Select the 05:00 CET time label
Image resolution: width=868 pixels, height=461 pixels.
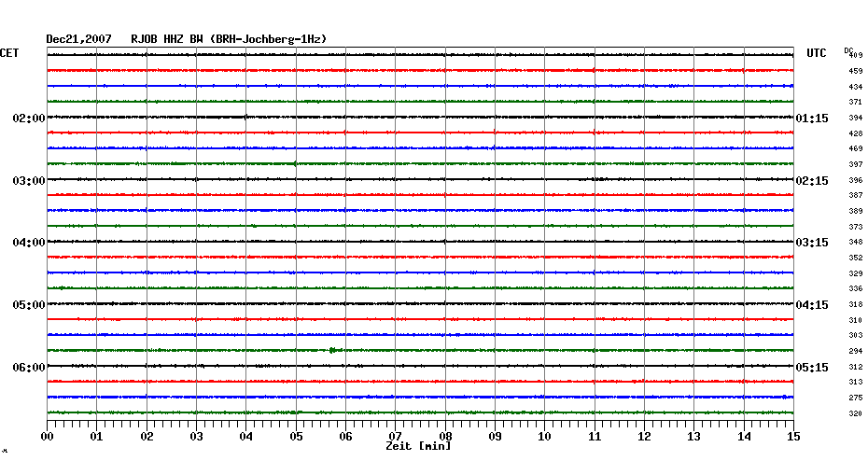pos(29,305)
